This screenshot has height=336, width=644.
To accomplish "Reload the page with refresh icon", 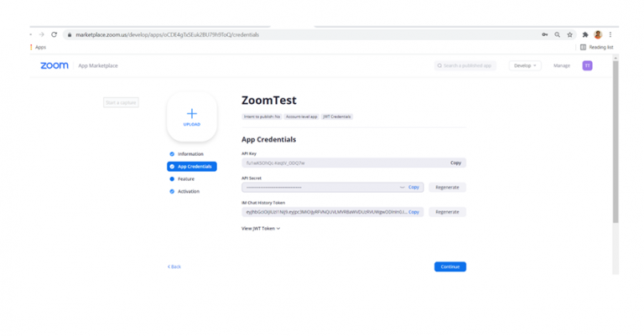I will tap(54, 35).
